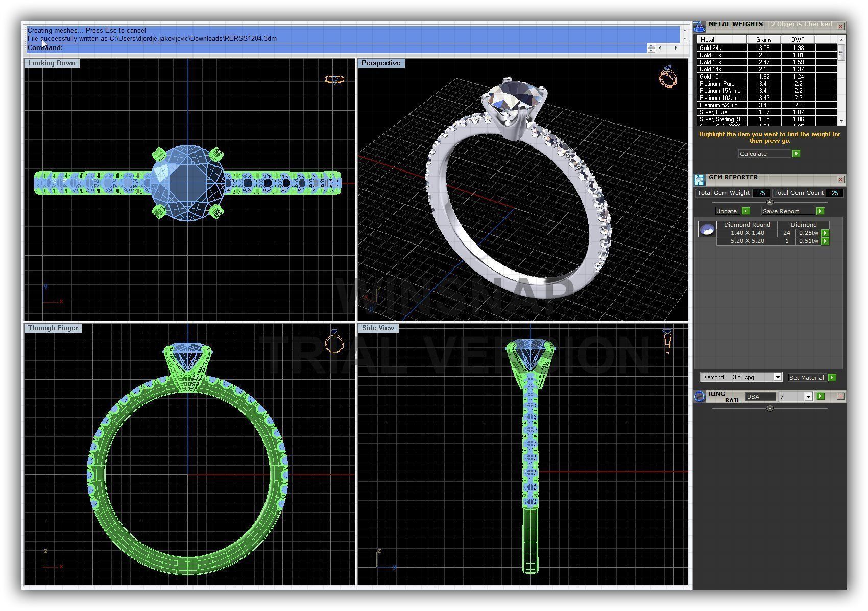The width and height of the screenshot is (868, 611).
Task: Click the Command input line
Action: coord(337,48)
